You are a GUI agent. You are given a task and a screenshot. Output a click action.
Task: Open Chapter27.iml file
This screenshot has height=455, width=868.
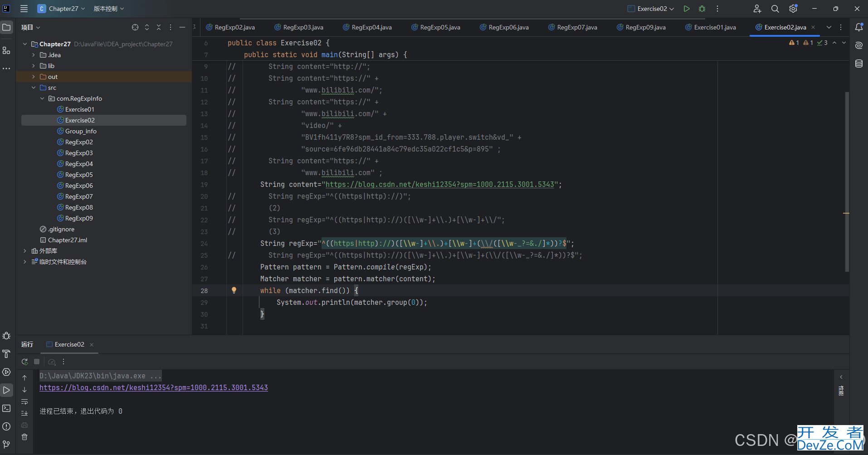[68, 240]
